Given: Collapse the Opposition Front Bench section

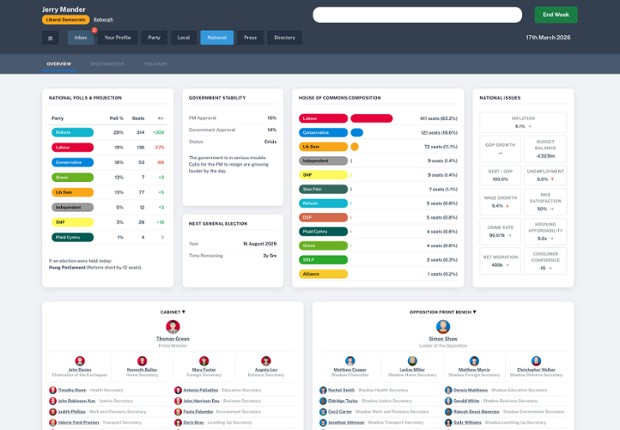Looking at the screenshot, I should click(443, 312).
